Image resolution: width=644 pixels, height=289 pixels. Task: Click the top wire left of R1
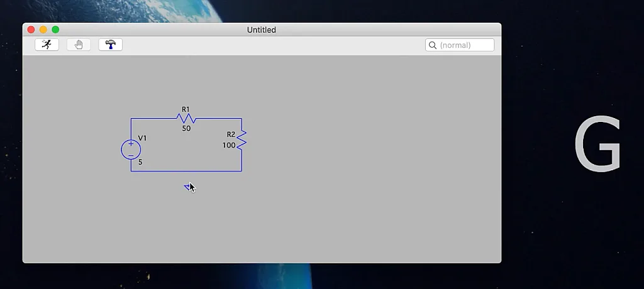[x=154, y=119]
